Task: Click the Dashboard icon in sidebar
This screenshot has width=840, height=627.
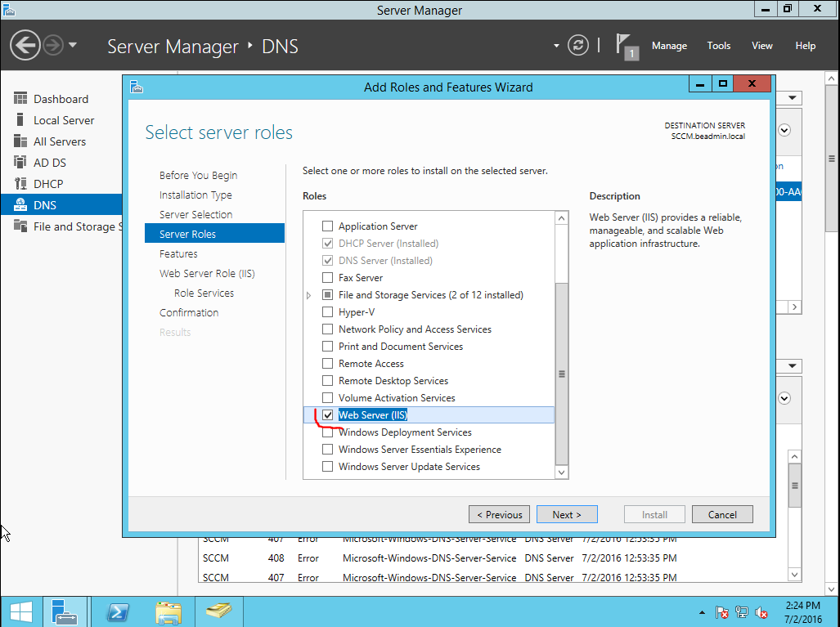Action: [x=20, y=99]
